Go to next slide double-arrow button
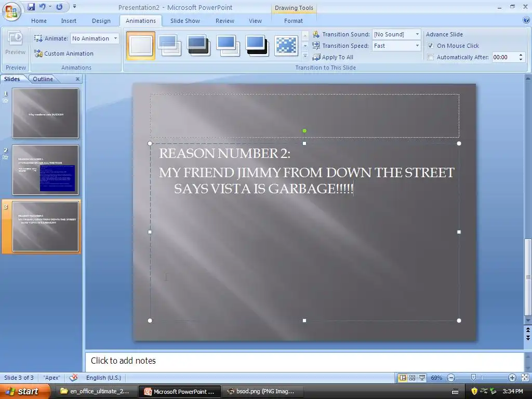Viewport: 532px width, 399px height. 528,337
